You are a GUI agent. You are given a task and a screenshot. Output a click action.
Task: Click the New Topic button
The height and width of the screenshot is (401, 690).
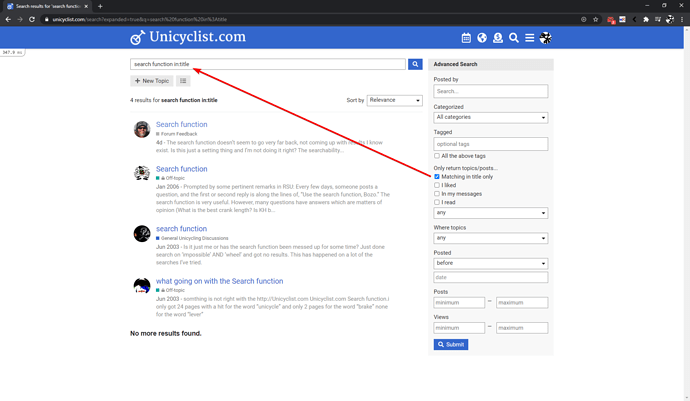click(x=152, y=81)
